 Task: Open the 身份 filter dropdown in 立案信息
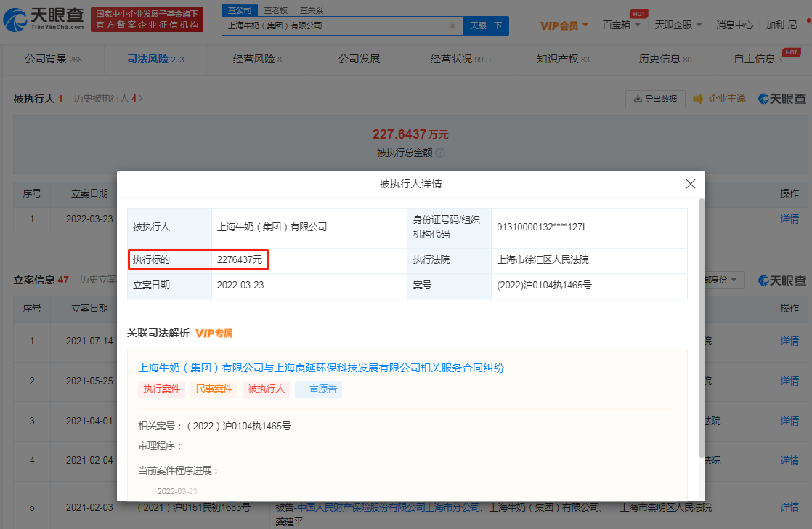coord(723,280)
